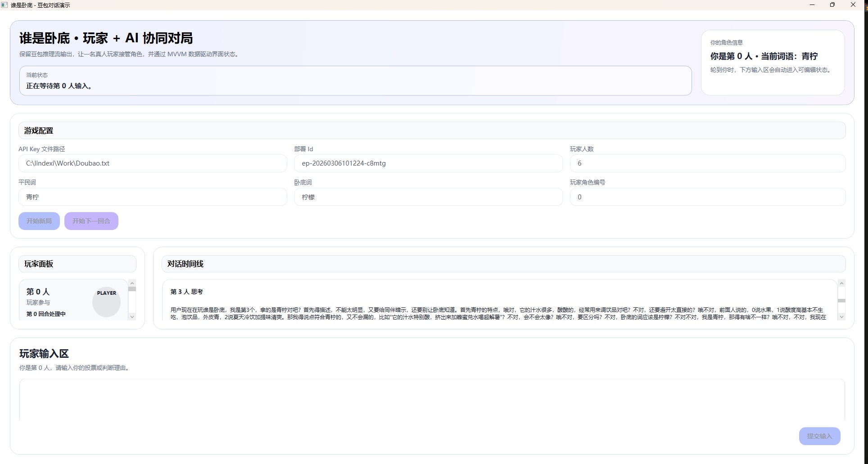Close the 谁是卧底 window
The height and width of the screenshot is (464, 868).
click(853, 5)
